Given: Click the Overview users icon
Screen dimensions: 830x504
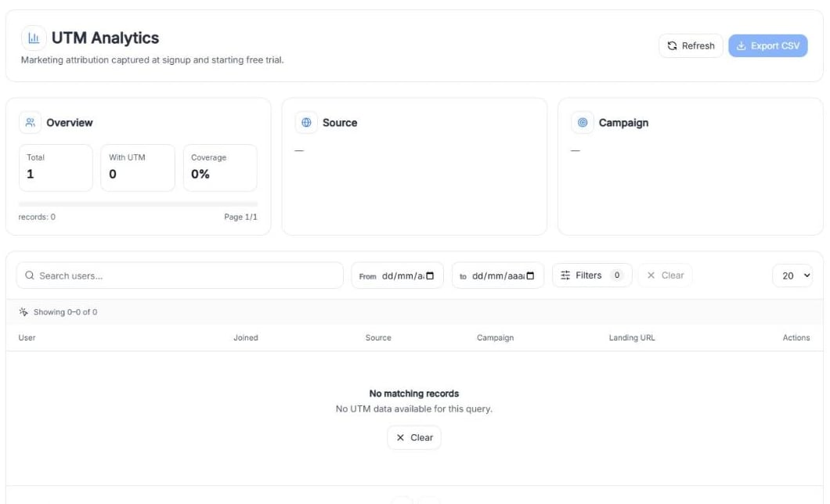Looking at the screenshot, I should tap(31, 123).
